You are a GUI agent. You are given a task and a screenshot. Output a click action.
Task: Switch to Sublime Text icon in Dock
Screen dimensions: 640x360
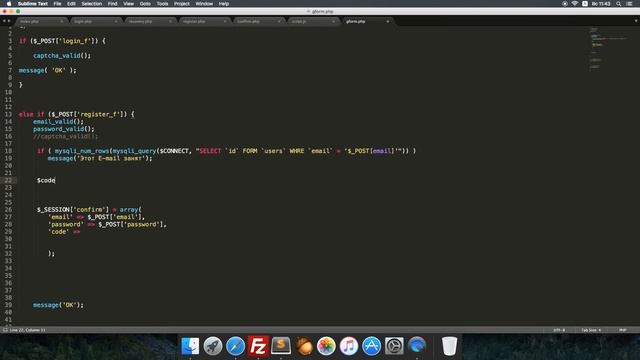coord(281,346)
